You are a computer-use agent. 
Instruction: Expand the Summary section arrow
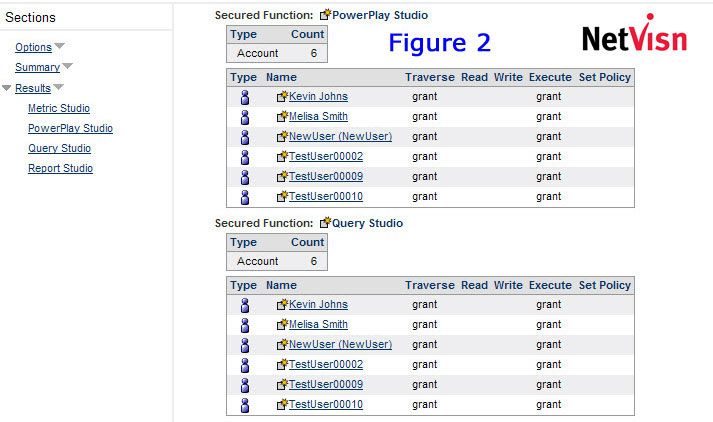click(x=67, y=66)
